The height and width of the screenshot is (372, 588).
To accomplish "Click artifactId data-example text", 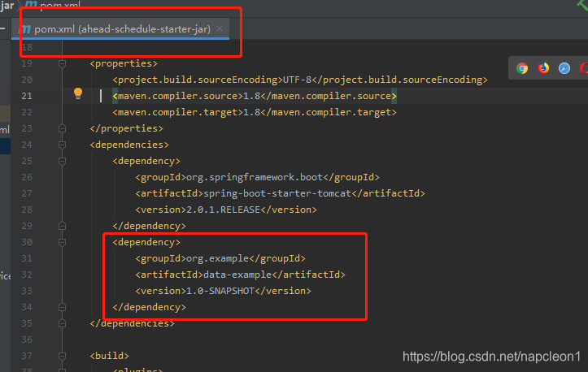I will click(x=240, y=275).
